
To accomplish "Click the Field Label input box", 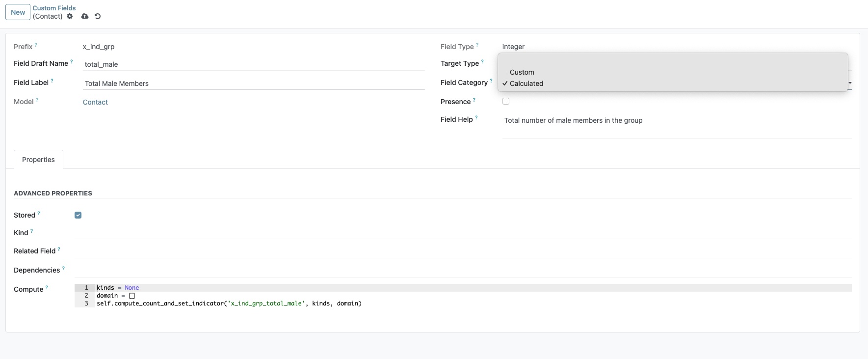I will pyautogui.click(x=253, y=83).
